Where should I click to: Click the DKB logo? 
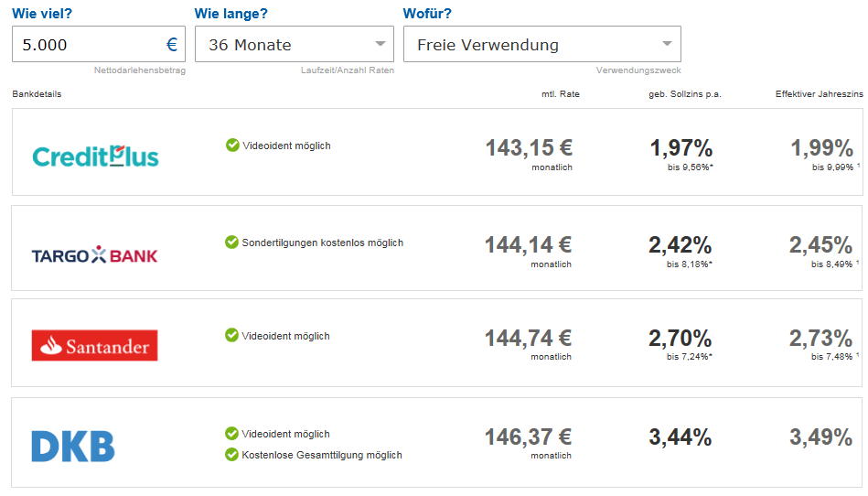pos(73,447)
